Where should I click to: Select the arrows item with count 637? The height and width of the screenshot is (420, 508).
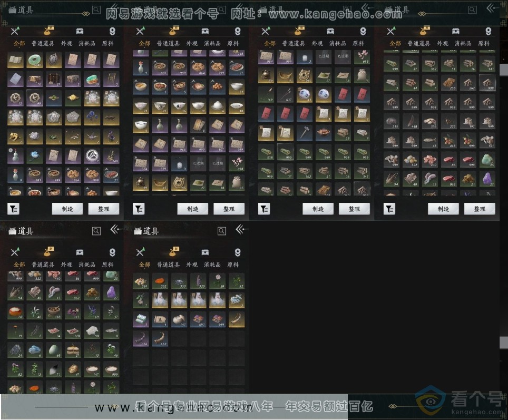pos(285,94)
